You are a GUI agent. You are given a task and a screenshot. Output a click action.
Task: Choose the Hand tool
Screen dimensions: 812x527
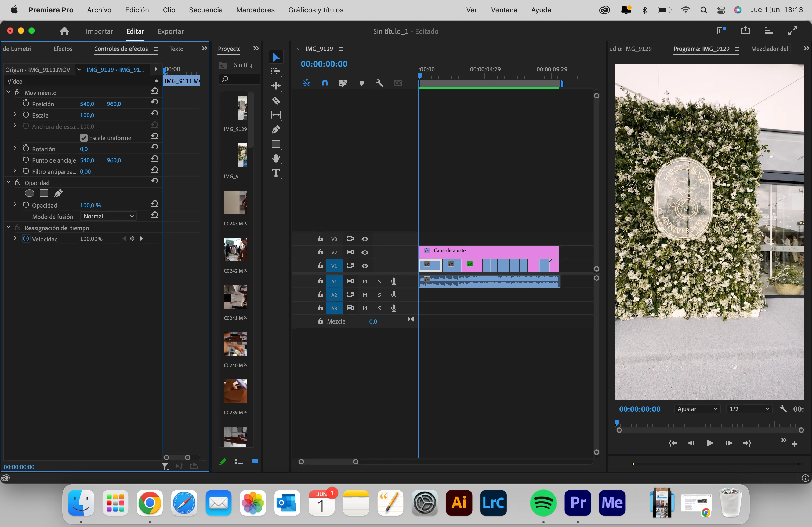coord(276,158)
